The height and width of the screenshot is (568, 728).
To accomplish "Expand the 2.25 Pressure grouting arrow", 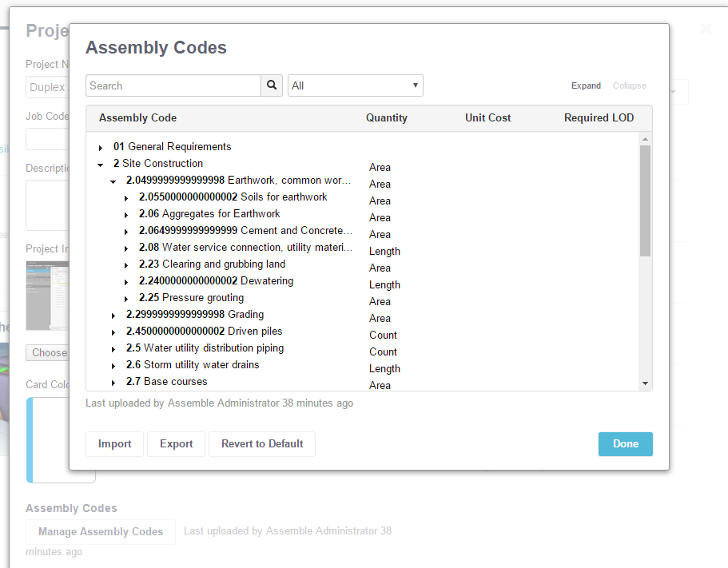I will pyautogui.click(x=126, y=299).
